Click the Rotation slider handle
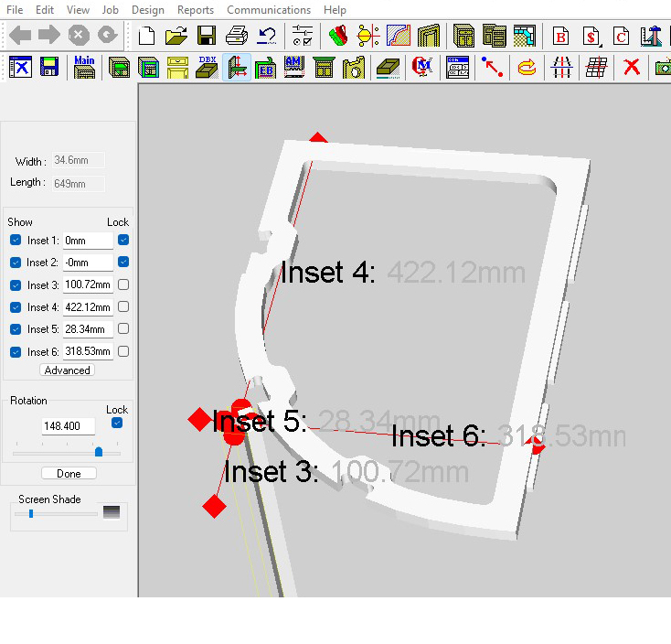Viewport: 671px width, 644px height. (x=99, y=451)
